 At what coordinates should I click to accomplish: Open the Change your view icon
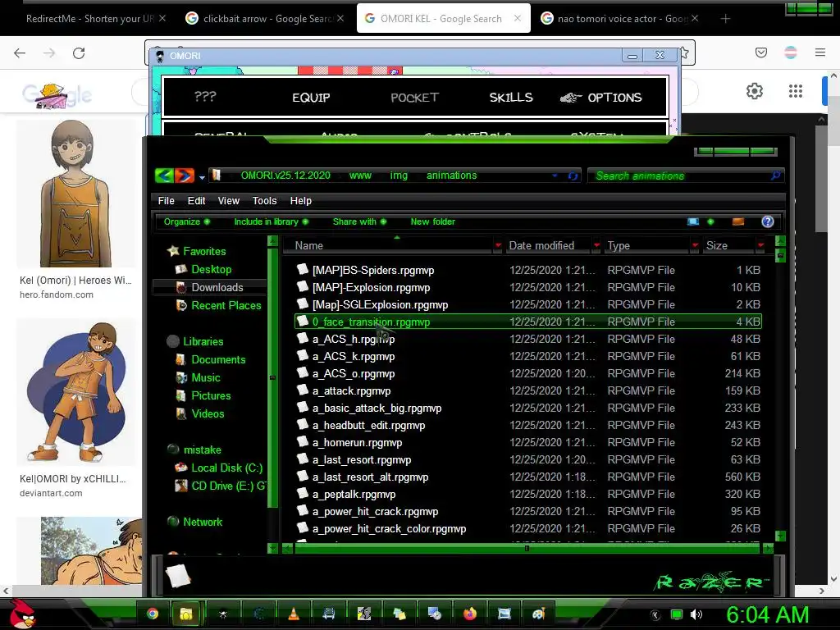pyautogui.click(x=693, y=221)
